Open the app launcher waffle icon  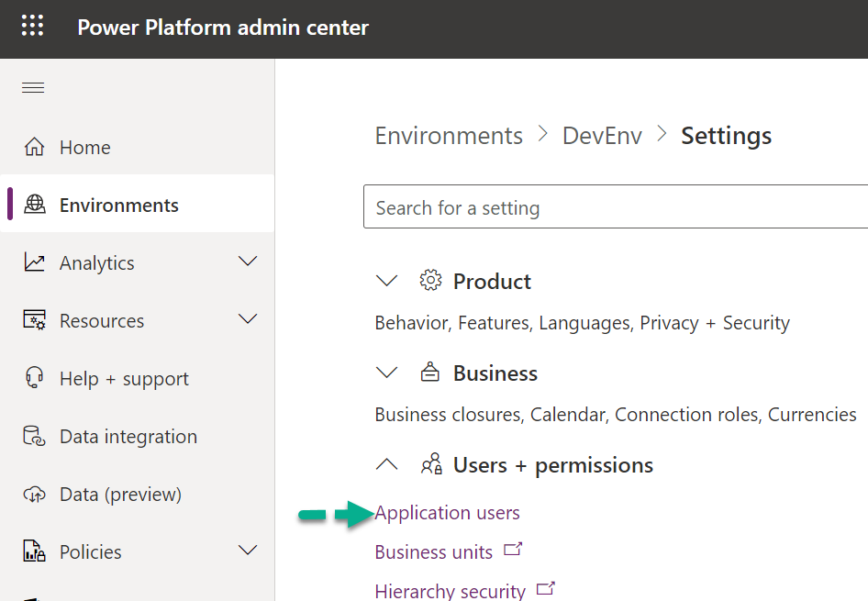(33, 27)
